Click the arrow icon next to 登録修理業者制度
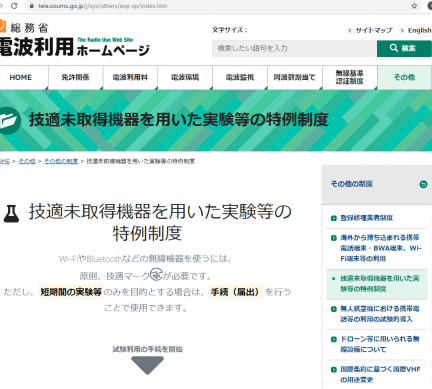The width and height of the screenshot is (432, 389). coord(334,218)
